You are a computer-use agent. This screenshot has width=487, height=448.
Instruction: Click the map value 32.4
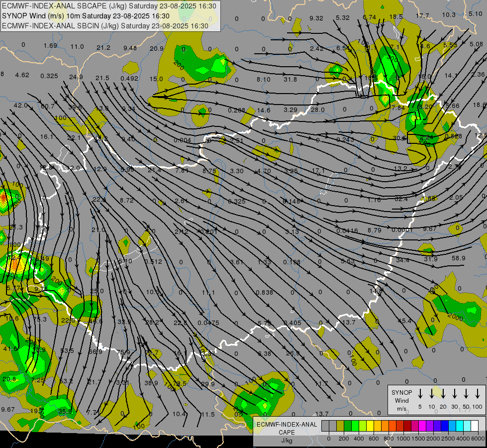tap(401, 199)
